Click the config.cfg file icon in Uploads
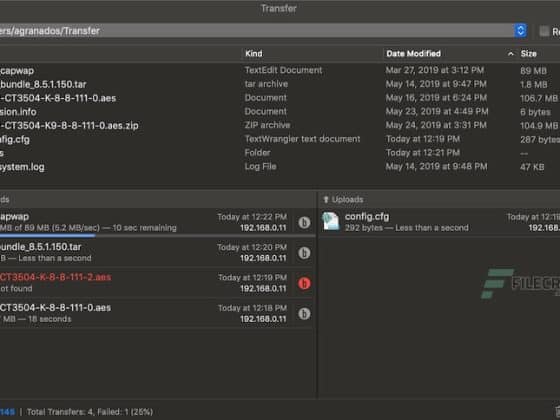 pyautogui.click(x=331, y=221)
